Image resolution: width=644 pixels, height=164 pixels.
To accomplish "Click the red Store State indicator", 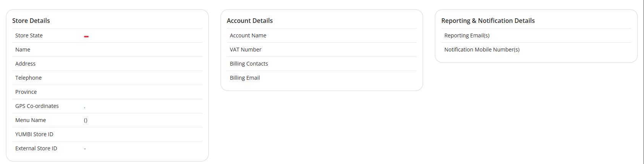I will 86,36.
